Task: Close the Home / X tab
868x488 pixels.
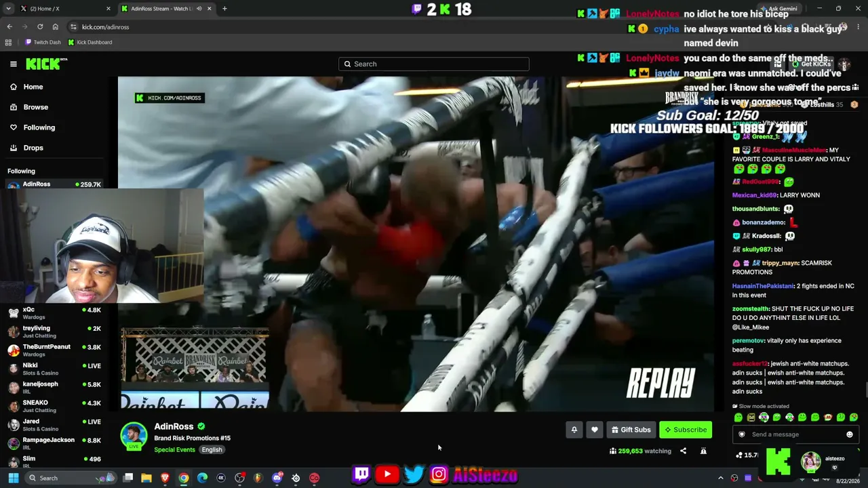Action: point(108,9)
